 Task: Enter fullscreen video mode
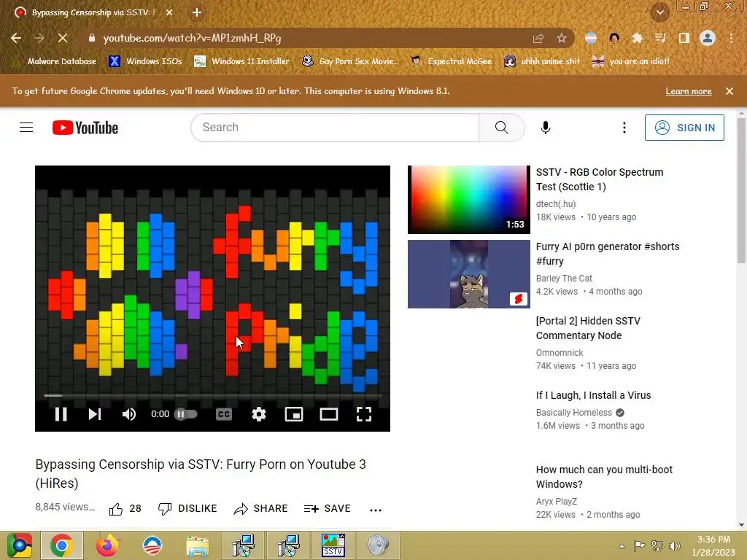click(x=364, y=414)
